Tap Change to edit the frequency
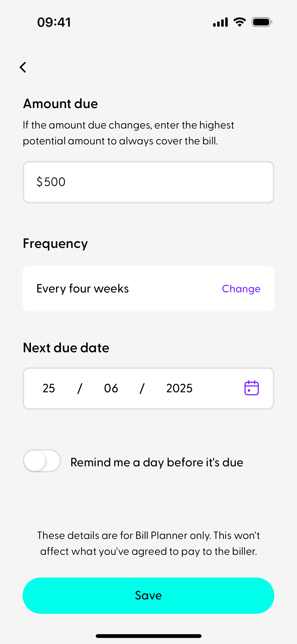This screenshot has height=644, width=297. tap(241, 289)
